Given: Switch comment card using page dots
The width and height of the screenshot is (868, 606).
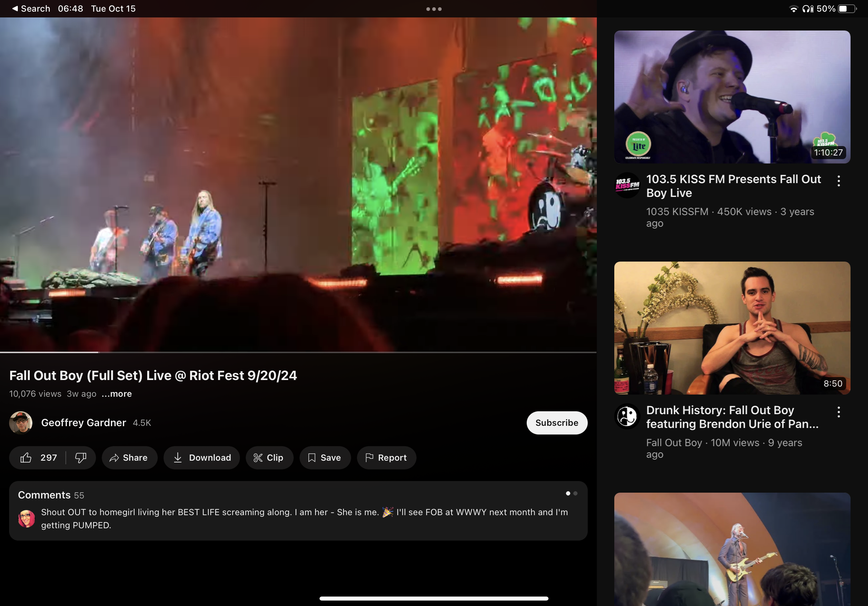Looking at the screenshot, I should click(572, 493).
